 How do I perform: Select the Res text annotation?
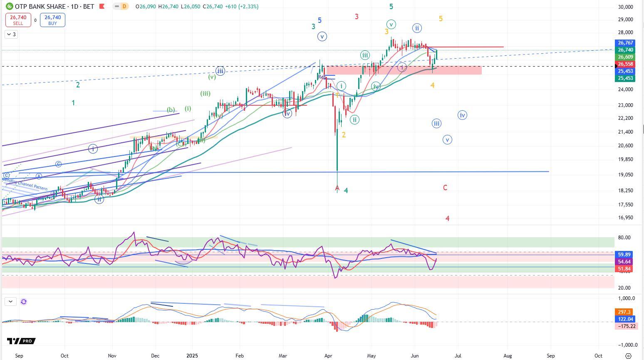[322, 77]
